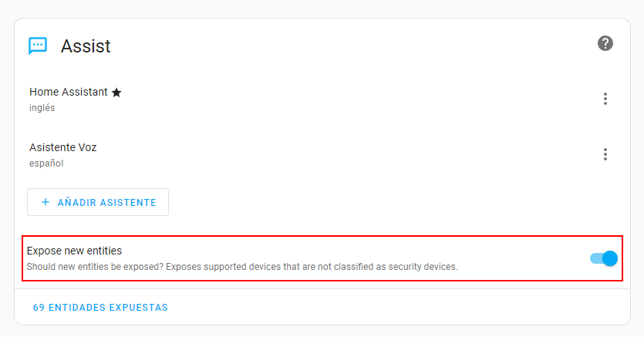The image size is (644, 337).
Task: Click the español language label
Action: (46, 163)
